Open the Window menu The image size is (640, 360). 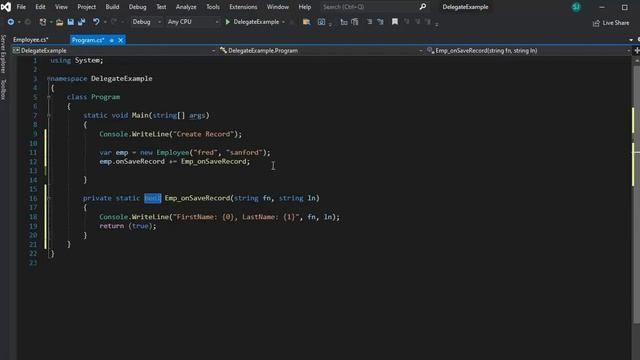tap(278, 7)
